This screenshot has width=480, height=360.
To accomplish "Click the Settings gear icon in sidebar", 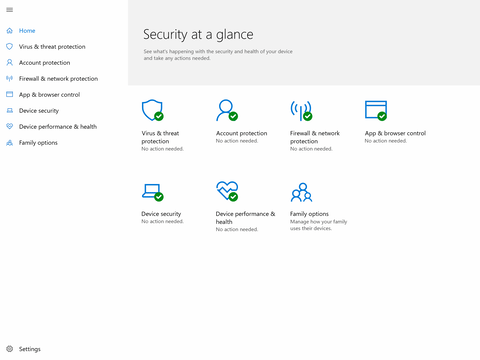I will tap(10, 349).
